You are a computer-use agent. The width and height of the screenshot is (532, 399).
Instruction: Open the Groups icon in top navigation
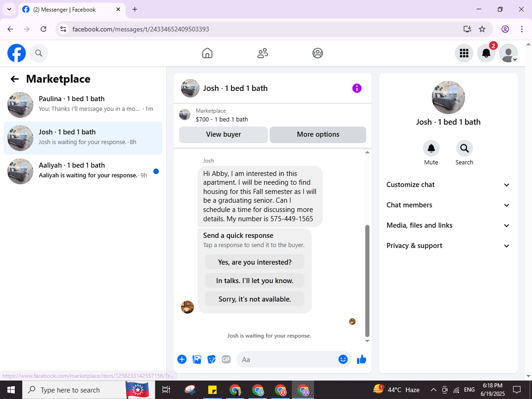point(318,53)
